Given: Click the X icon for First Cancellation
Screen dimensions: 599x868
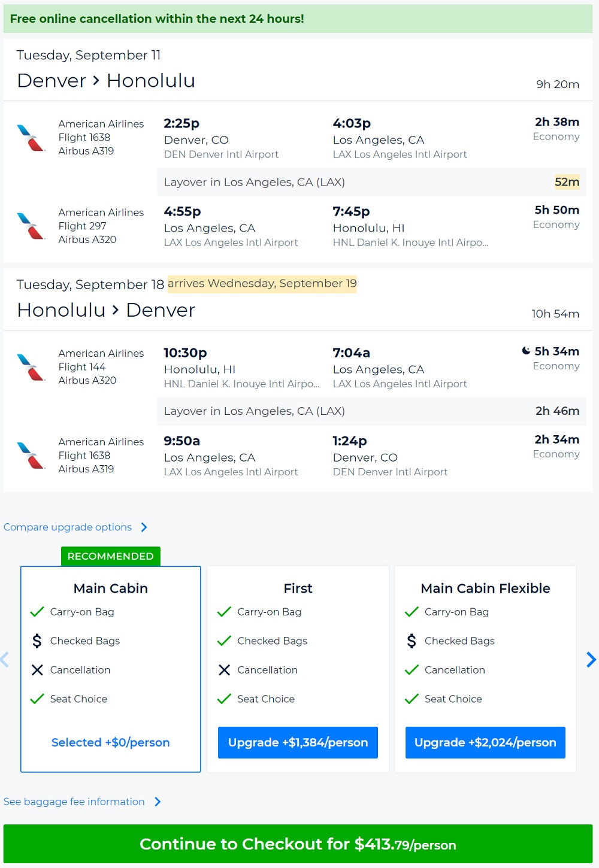Looking at the screenshot, I should tap(224, 670).
